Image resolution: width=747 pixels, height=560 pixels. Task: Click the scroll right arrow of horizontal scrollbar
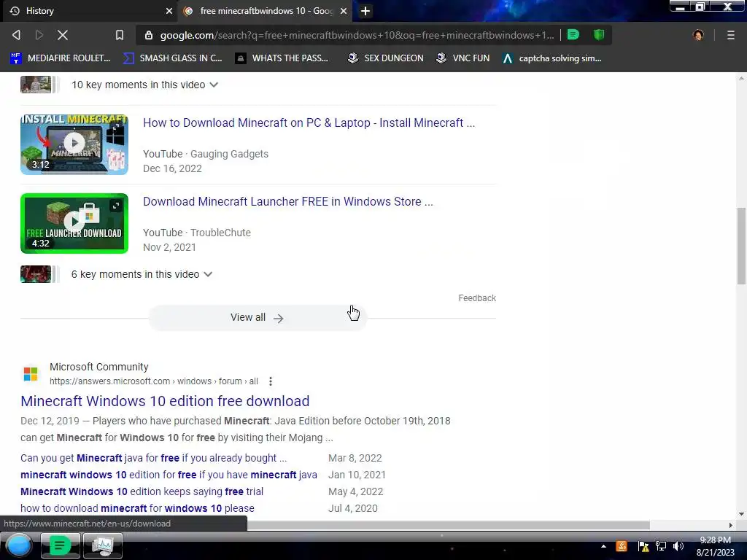(x=731, y=525)
